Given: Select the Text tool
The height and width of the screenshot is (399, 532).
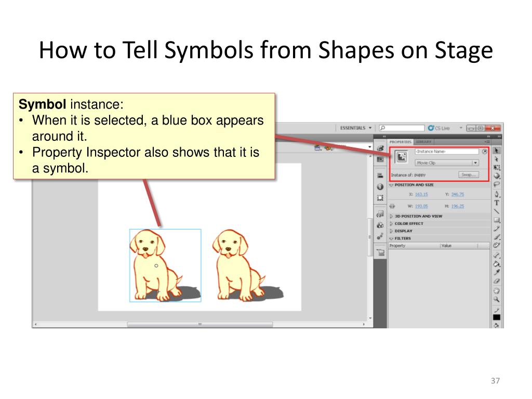Looking at the screenshot, I should click(496, 203).
